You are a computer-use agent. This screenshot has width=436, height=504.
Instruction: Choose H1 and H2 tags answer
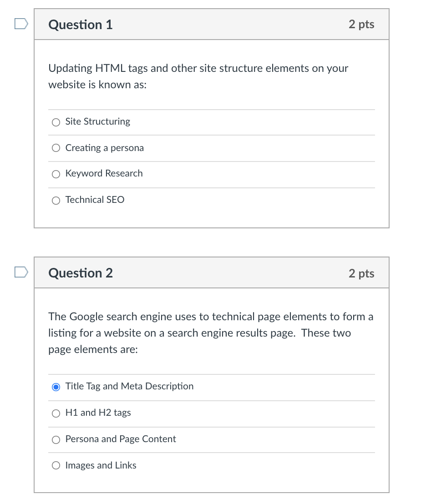pyautogui.click(x=56, y=413)
